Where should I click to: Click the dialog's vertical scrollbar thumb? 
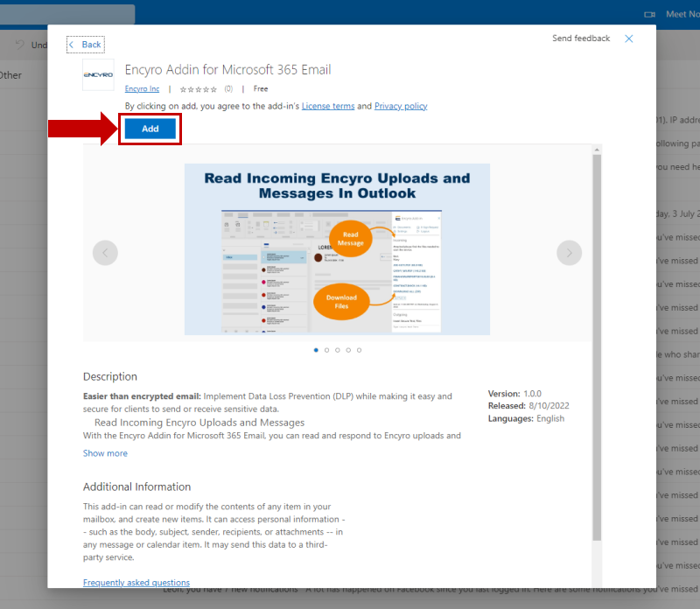click(x=597, y=347)
